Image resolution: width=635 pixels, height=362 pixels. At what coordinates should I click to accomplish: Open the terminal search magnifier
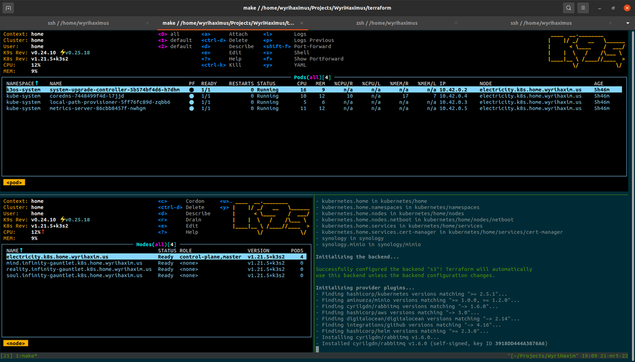tap(569, 8)
